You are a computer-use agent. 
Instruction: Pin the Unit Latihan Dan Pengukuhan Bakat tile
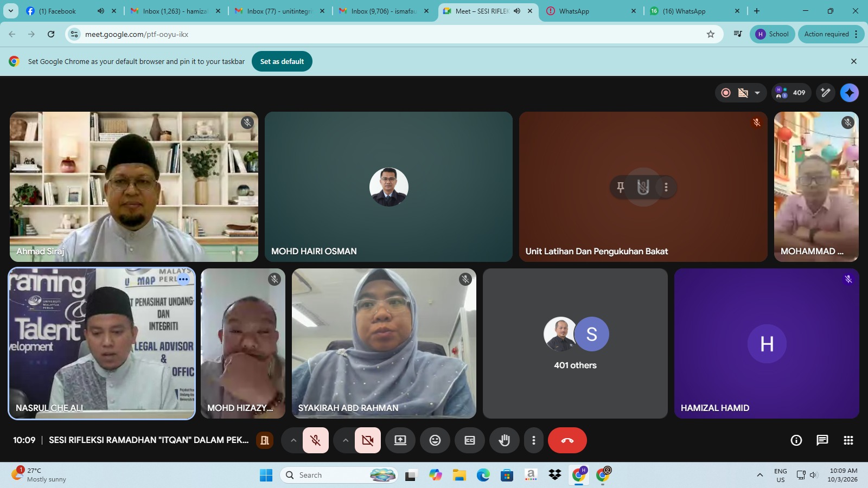tap(621, 187)
